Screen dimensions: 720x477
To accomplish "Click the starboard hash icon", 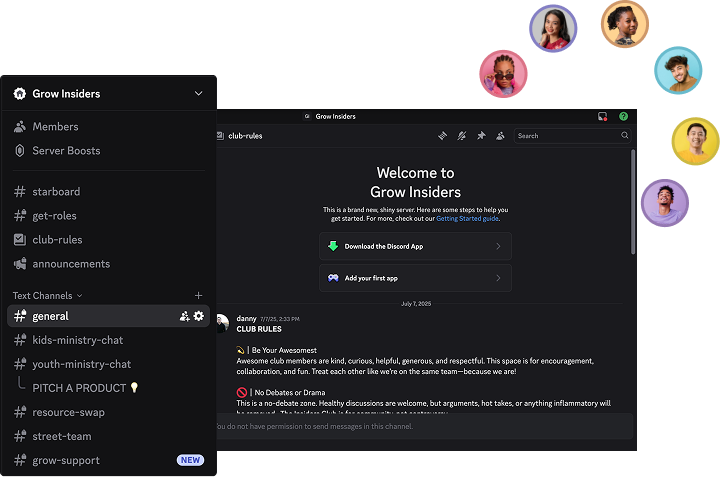I will coord(20,191).
